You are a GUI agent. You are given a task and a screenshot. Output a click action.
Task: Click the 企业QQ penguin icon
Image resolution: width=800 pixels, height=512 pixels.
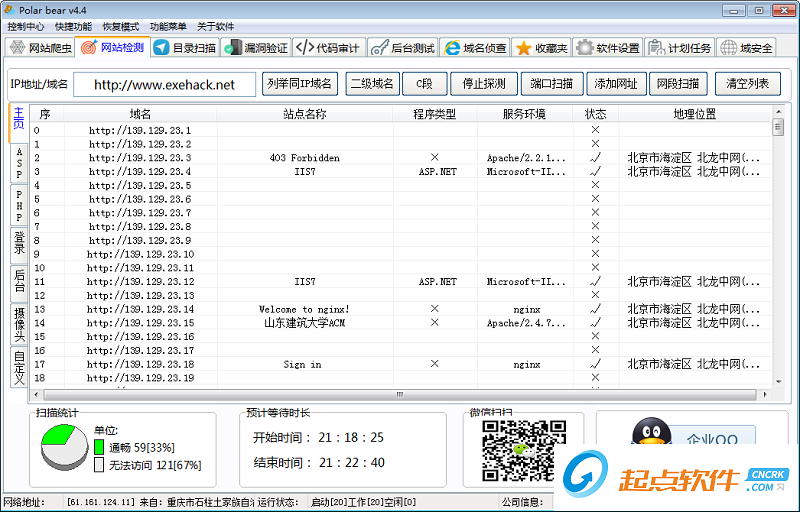click(652, 431)
